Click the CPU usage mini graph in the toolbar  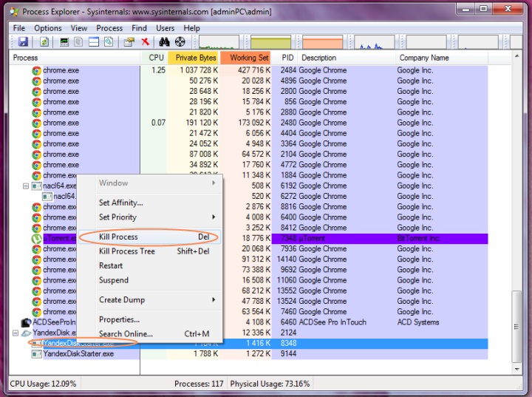click(x=219, y=42)
